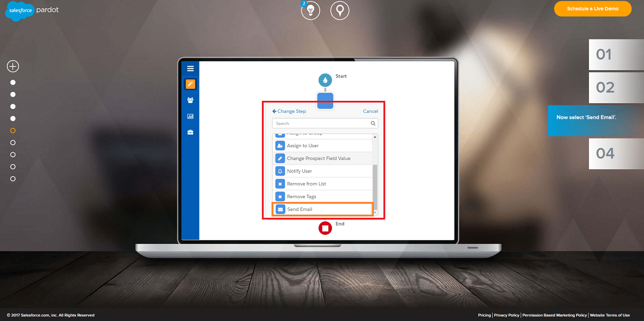Click the Change Prospect Field Value pencil icon
This screenshot has width=644, height=321.
[280, 158]
